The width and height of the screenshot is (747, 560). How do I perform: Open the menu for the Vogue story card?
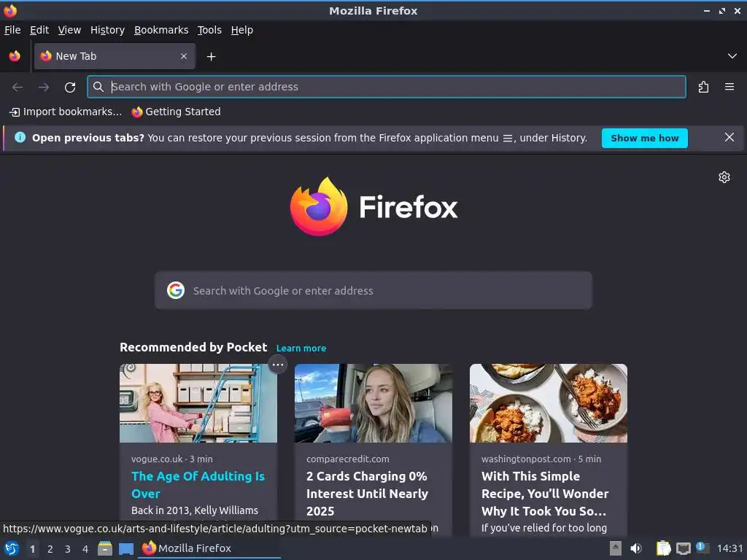click(278, 365)
